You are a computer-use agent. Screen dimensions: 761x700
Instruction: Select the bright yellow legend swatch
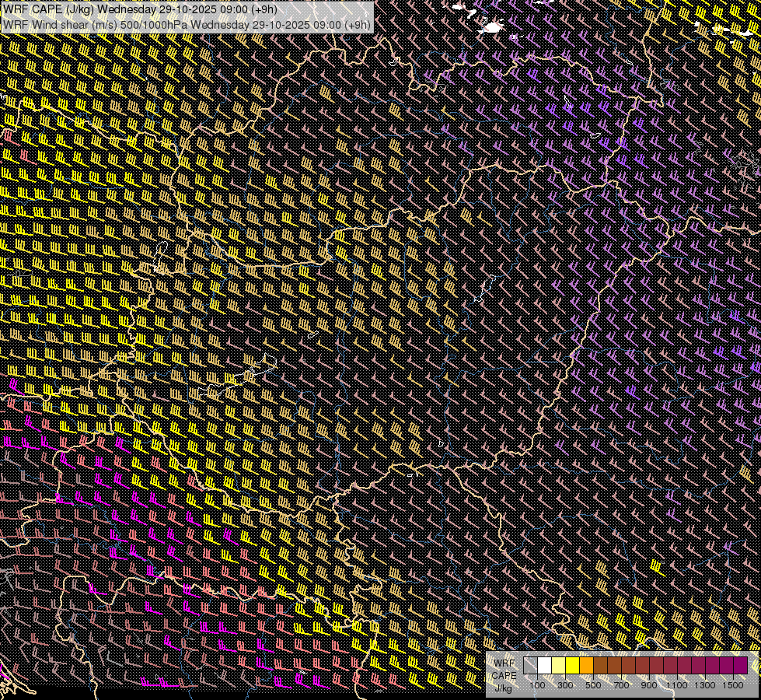(573, 666)
